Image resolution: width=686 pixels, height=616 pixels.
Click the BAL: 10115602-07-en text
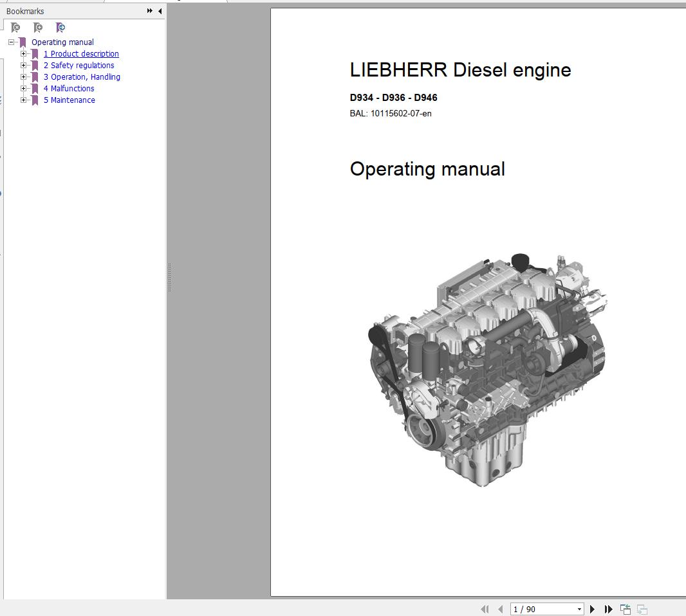(x=391, y=114)
